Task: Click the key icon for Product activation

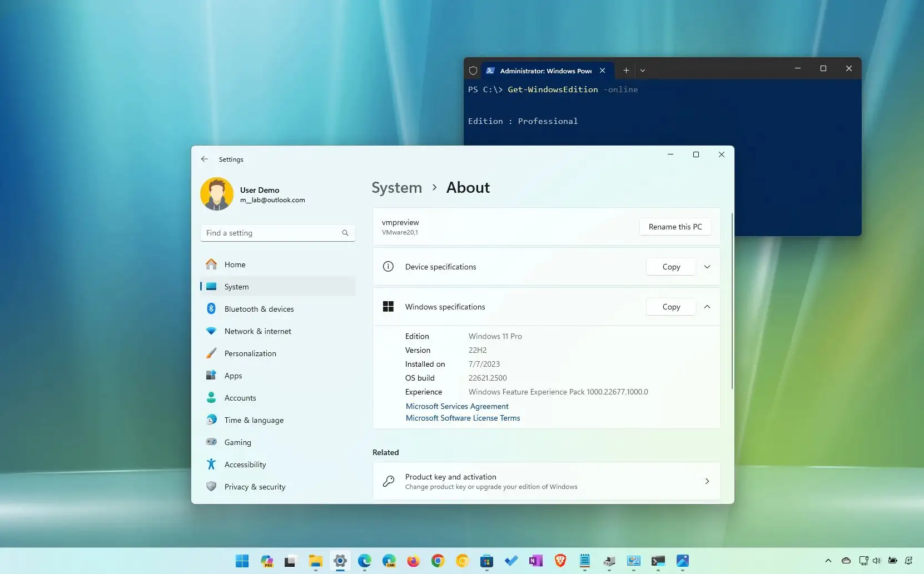Action: [388, 481]
